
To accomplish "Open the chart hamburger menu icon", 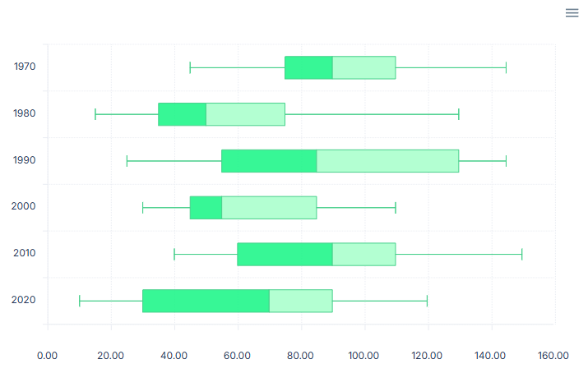I will (x=572, y=13).
